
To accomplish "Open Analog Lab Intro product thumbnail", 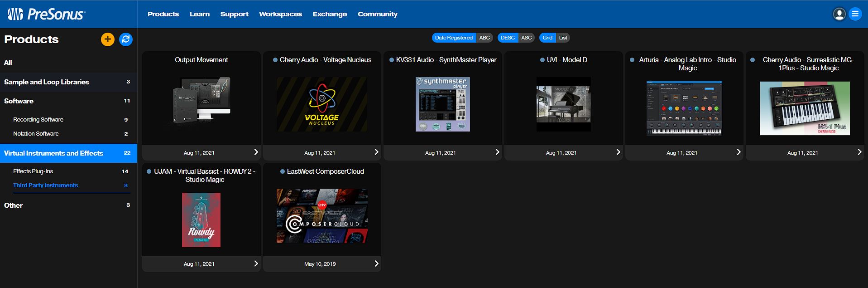I will click(x=684, y=108).
